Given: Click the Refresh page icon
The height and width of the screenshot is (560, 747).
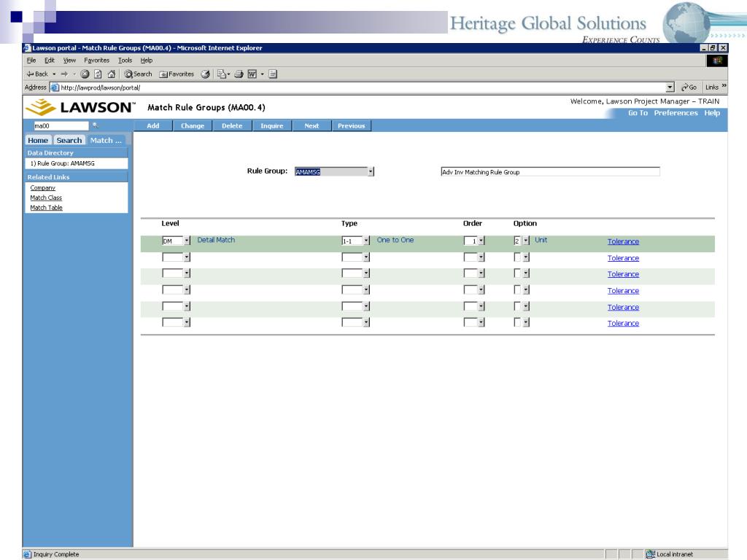Looking at the screenshot, I should 98,74.
